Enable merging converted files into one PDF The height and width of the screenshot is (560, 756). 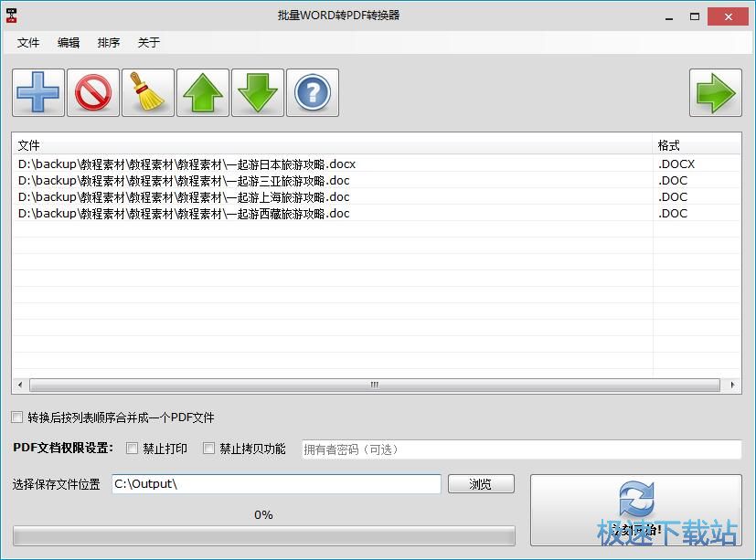coord(16,417)
